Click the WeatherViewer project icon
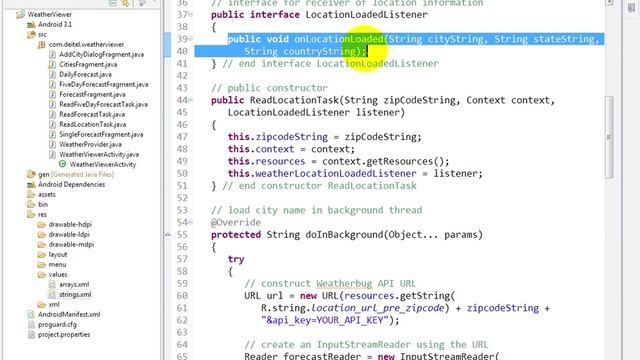Screen dimensions: 640x360 [x=20, y=15]
